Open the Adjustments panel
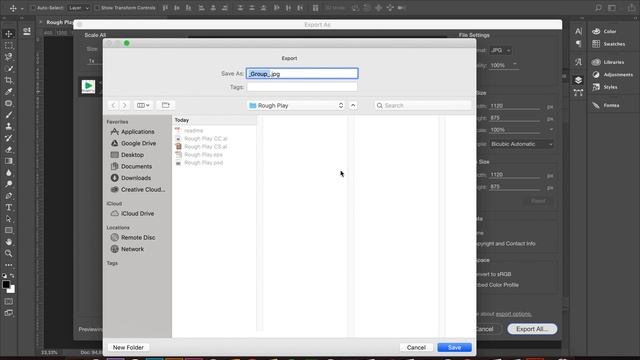640x360 pixels. 612,75
